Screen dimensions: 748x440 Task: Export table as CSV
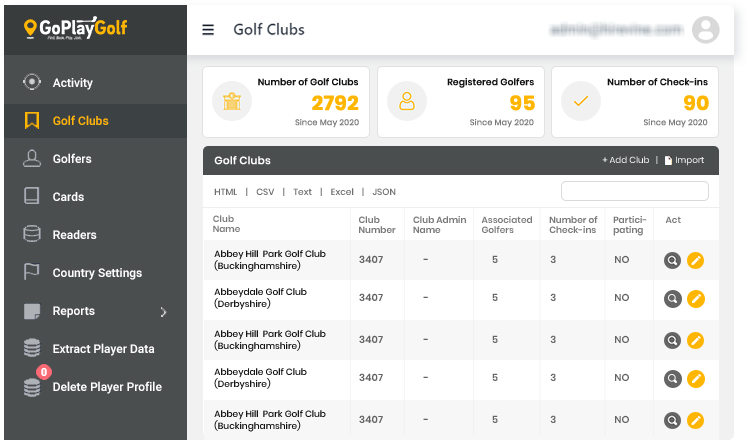tap(265, 192)
